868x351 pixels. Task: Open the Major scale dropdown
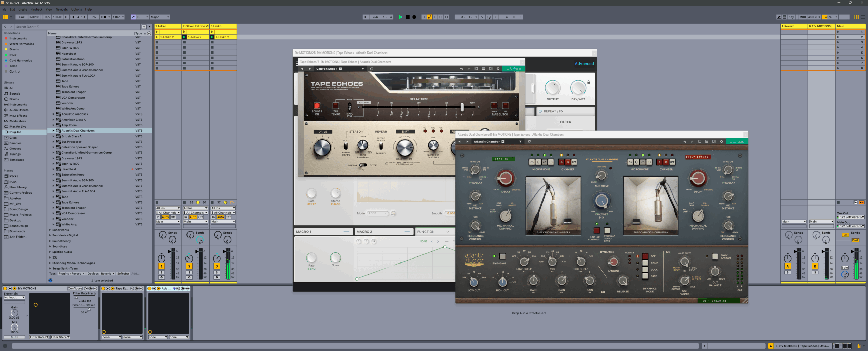[x=160, y=17]
